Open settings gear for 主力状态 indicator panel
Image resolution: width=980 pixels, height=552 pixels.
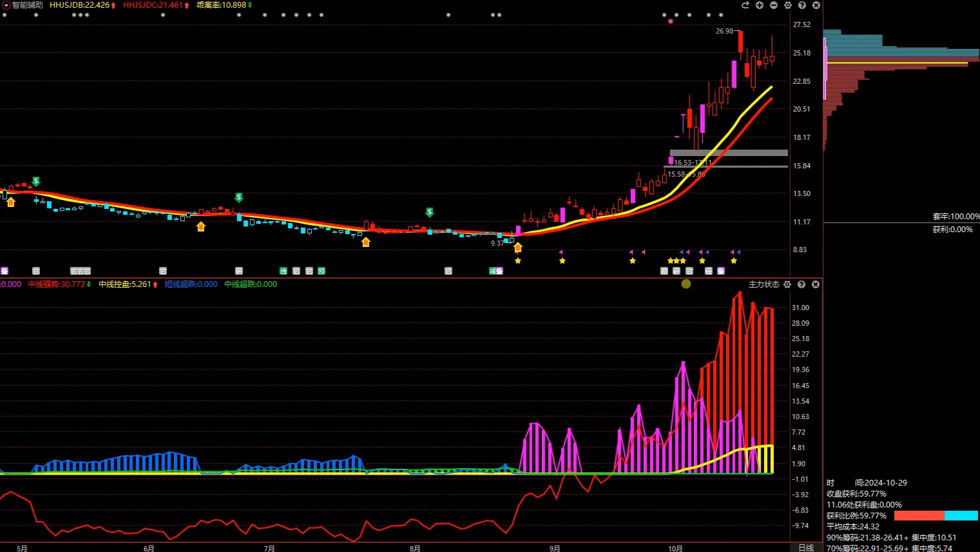[x=787, y=284]
